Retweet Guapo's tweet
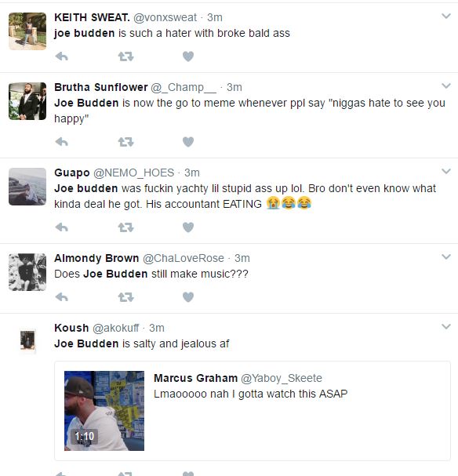This screenshot has width=458, height=476. (x=125, y=227)
